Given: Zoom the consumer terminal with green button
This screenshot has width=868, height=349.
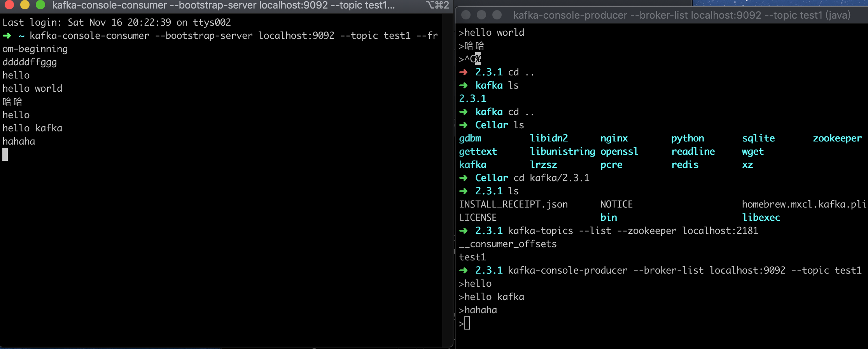Looking at the screenshot, I should coord(40,5).
